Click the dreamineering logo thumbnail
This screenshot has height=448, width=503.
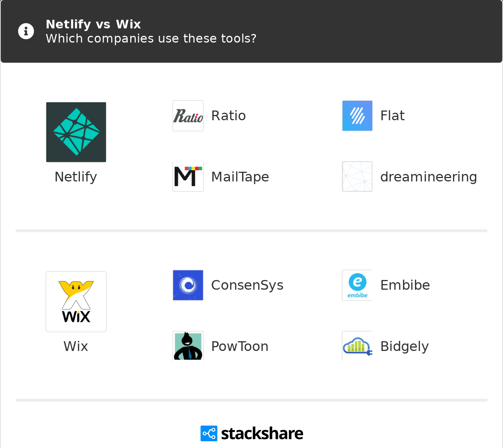[x=357, y=177]
